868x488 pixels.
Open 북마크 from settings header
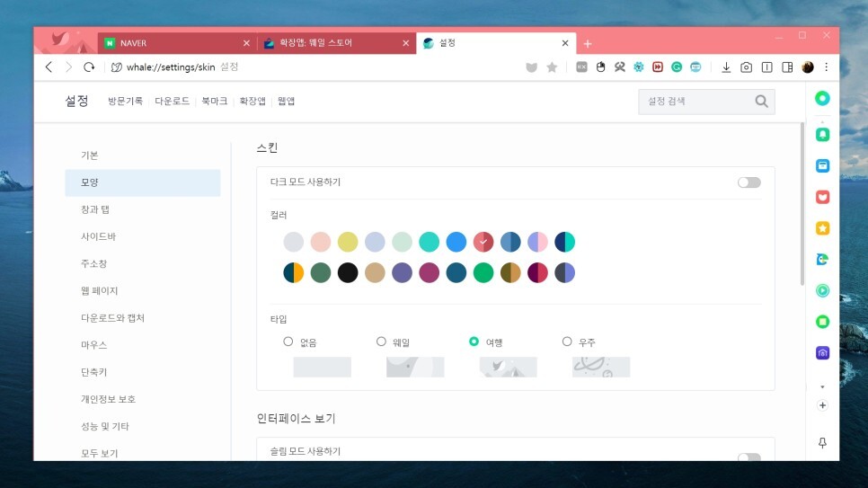click(x=214, y=101)
